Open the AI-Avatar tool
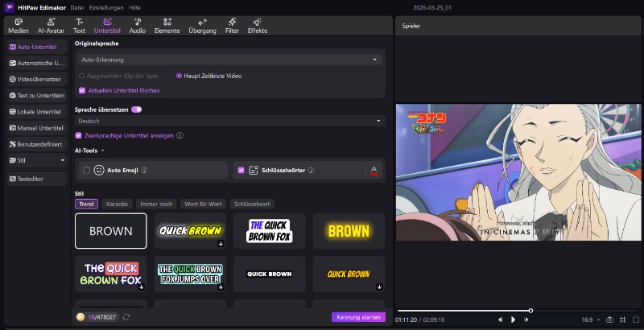Screen dimensions: 644x330 [x=51, y=26]
